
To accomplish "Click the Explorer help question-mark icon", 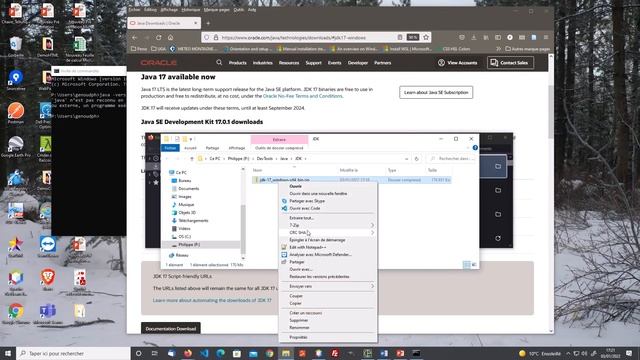I will pyautogui.click(x=475, y=148).
